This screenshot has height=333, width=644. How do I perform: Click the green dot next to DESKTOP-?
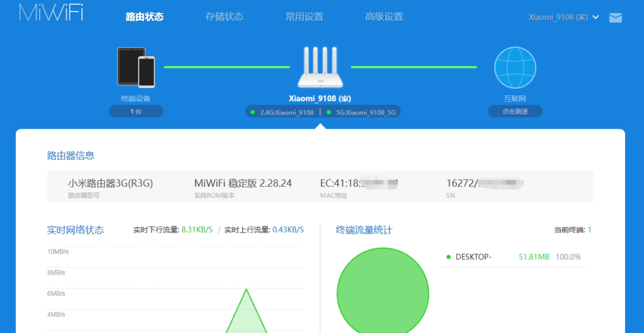coord(448,257)
